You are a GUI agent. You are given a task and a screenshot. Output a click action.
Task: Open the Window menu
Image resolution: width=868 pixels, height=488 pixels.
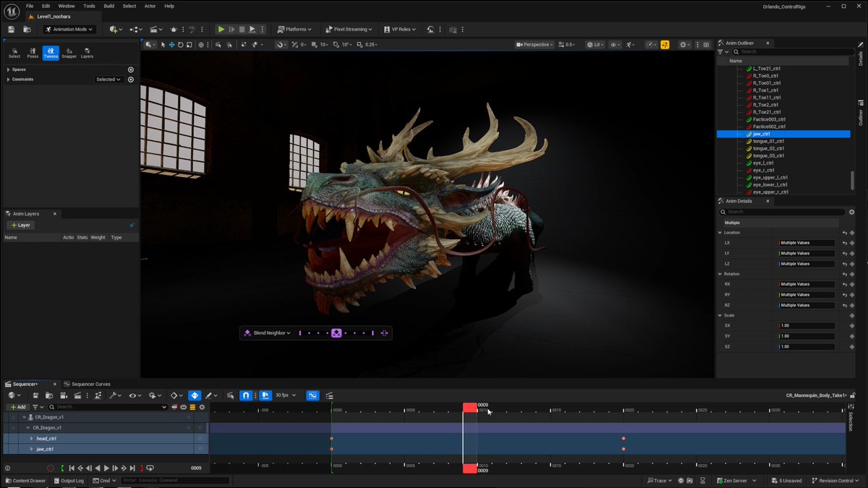(x=67, y=6)
